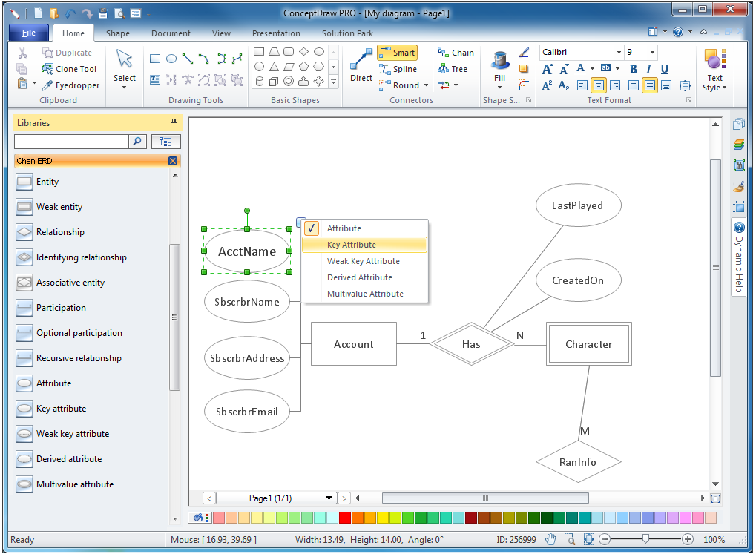Switch to the Presentation tab
The image size is (756, 557).
point(276,33)
